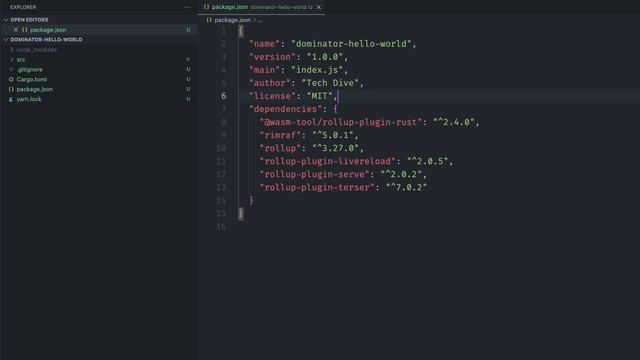Viewport: 640px width, 360px height.
Task: Expand the src folder
Action: tap(11, 60)
